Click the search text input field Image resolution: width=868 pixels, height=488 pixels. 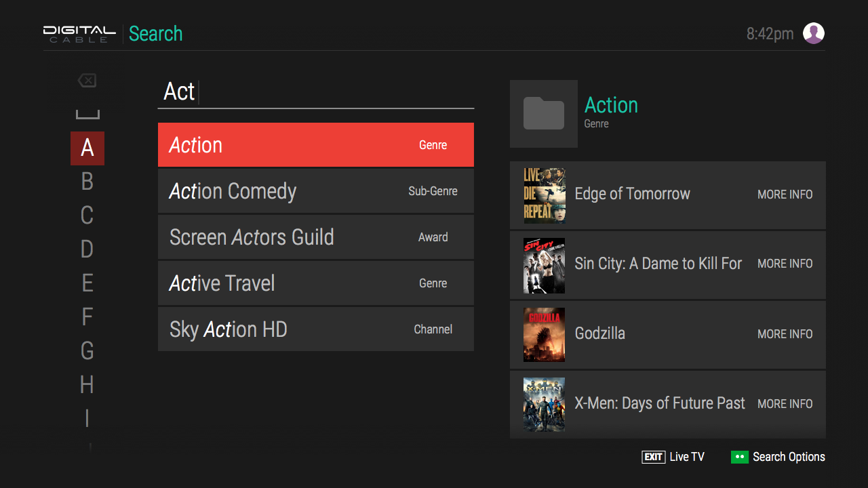tap(315, 91)
